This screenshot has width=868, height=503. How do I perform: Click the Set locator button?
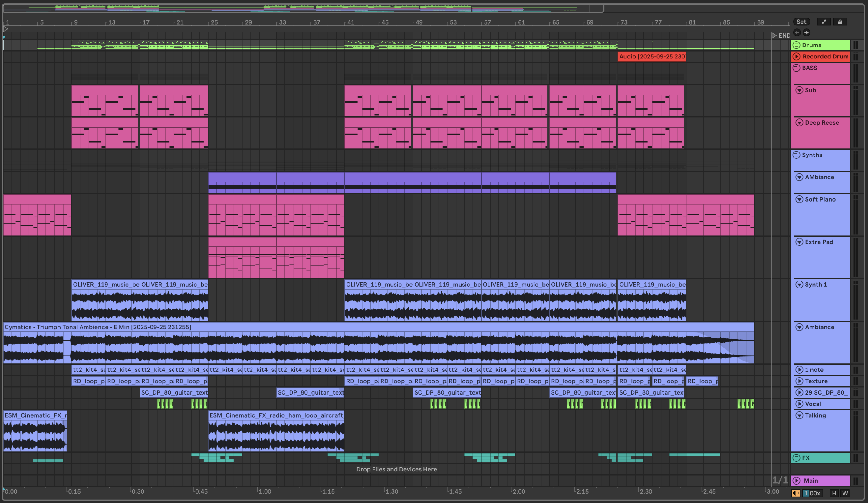(801, 22)
